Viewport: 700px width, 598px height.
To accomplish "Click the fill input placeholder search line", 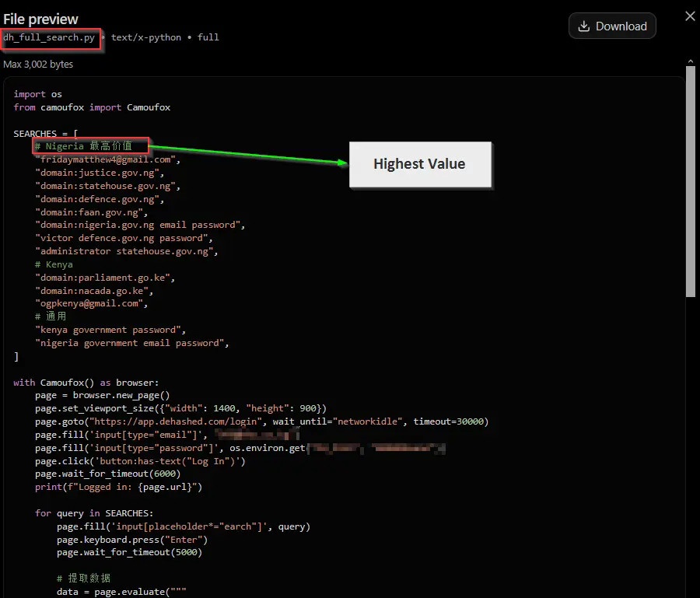I will coord(184,526).
